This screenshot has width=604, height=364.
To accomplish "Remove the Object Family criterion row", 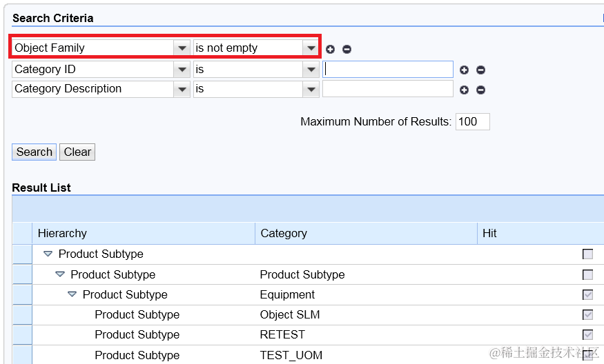I will coord(347,49).
